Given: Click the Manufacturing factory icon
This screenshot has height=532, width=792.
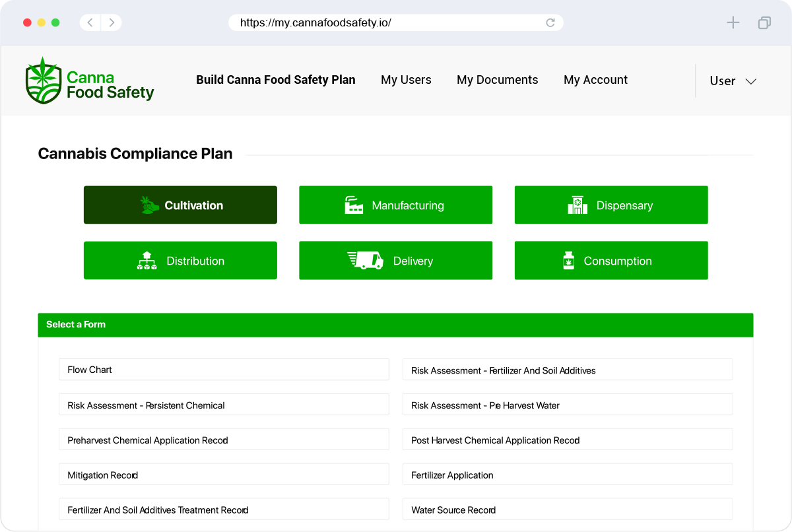Looking at the screenshot, I should (x=354, y=205).
